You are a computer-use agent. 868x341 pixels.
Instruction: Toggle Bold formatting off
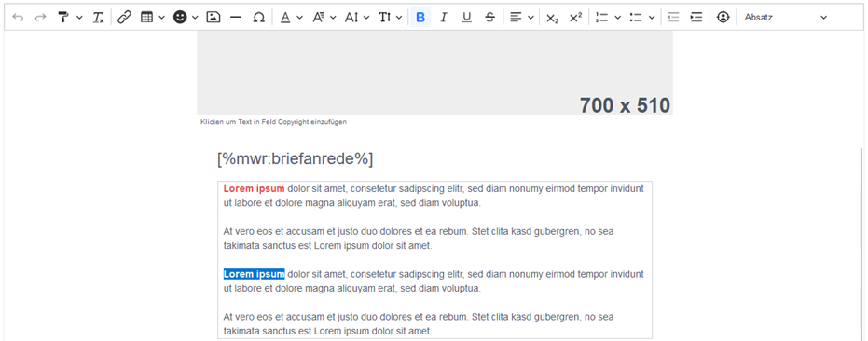click(x=420, y=18)
